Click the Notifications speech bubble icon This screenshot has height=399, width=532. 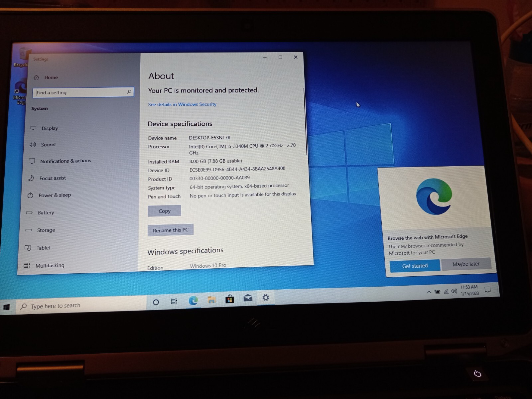click(x=32, y=161)
